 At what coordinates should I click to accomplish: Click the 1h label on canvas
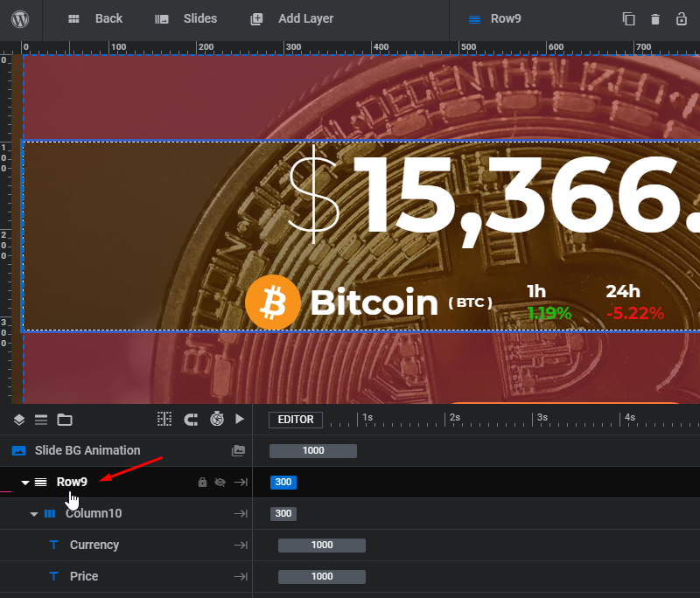coord(536,292)
